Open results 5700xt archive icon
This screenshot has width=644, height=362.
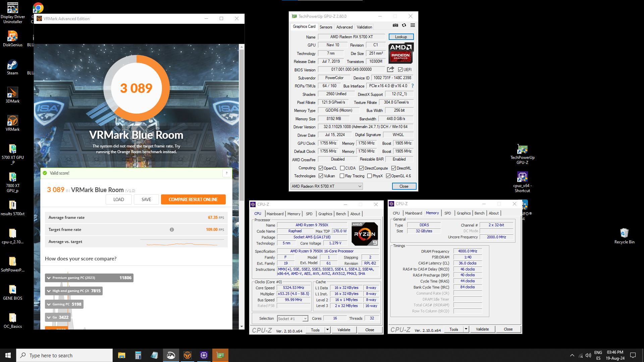pyautogui.click(x=13, y=208)
